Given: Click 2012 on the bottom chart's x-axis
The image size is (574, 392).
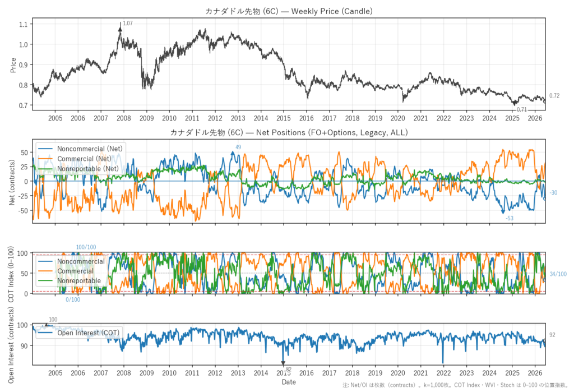Looking at the screenshot, I should (x=215, y=373).
